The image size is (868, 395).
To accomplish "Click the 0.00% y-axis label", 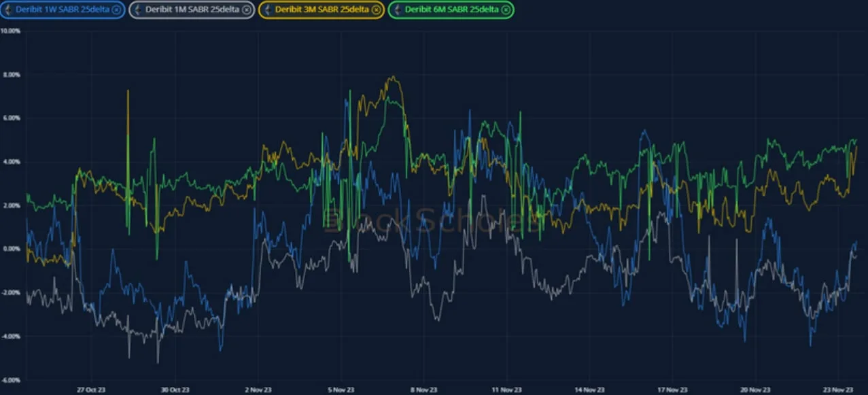I will click(12, 249).
